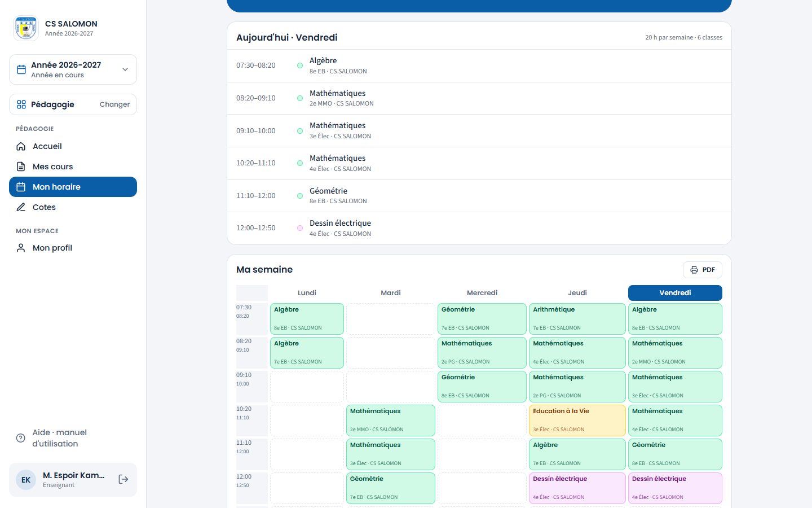Click the document icon beside Mes cours
Viewport: 812px width, 508px height.
(21, 167)
